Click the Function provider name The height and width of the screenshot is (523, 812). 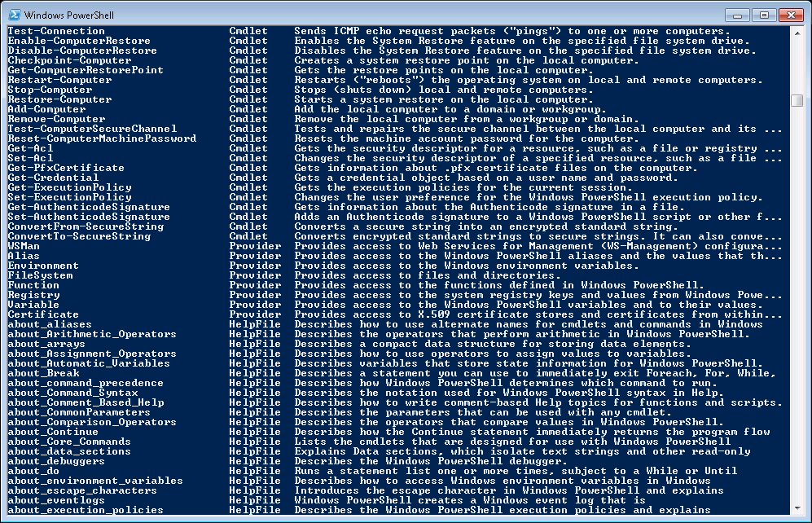pos(33,285)
